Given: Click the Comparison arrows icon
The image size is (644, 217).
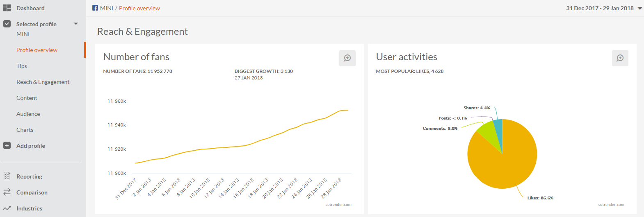Looking at the screenshot, I should (x=7, y=192).
